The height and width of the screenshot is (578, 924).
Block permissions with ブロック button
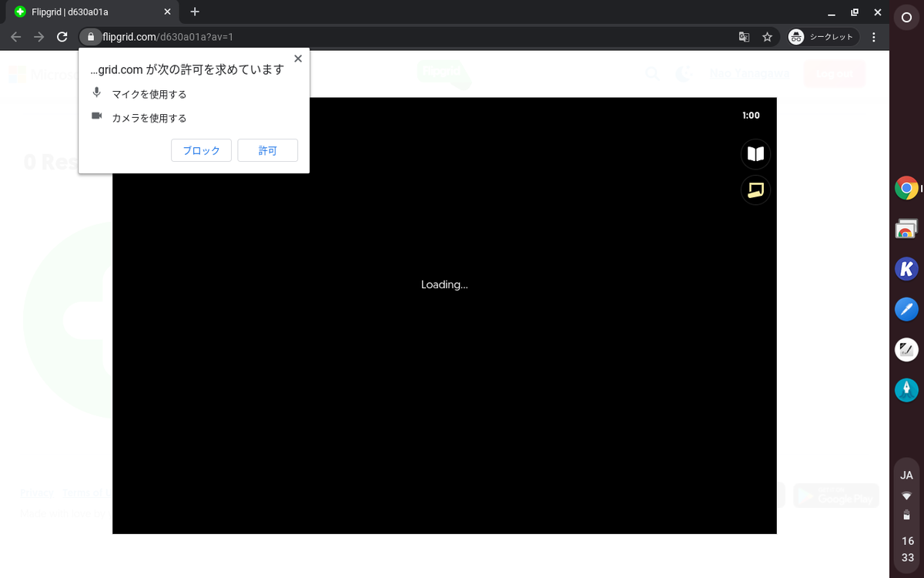201,150
